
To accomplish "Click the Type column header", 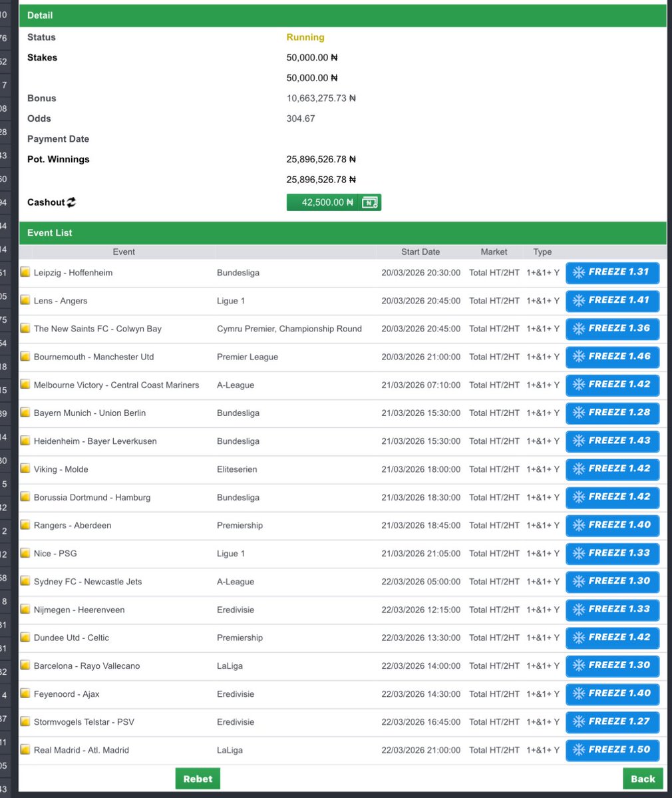I will 542,252.
